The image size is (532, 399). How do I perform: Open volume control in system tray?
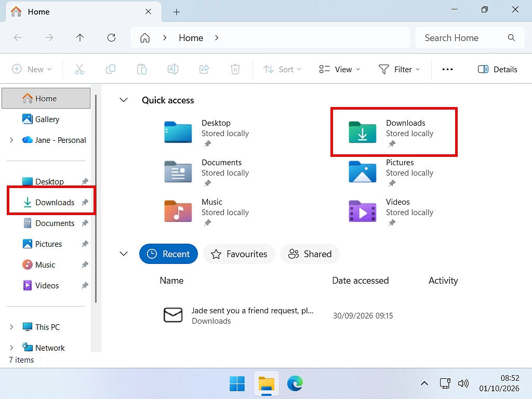point(463,383)
